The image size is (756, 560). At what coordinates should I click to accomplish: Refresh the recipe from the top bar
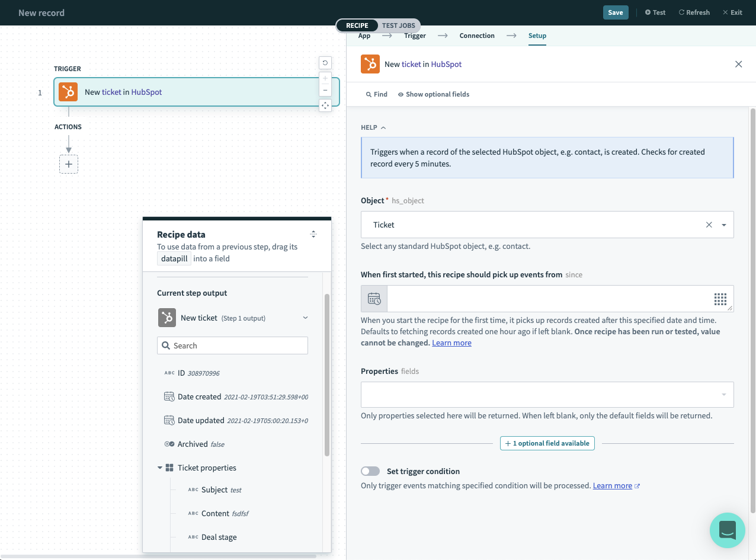point(694,12)
